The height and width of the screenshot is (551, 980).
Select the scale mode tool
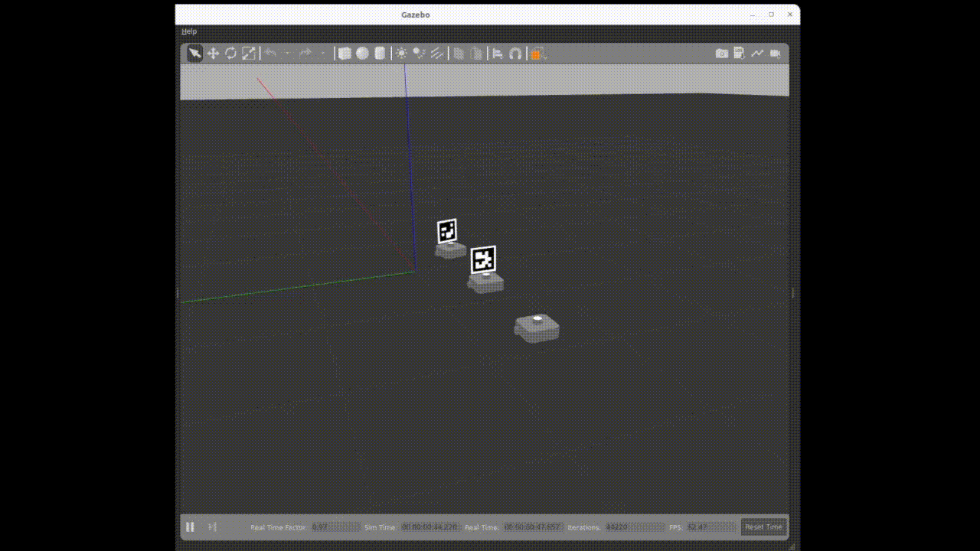249,54
